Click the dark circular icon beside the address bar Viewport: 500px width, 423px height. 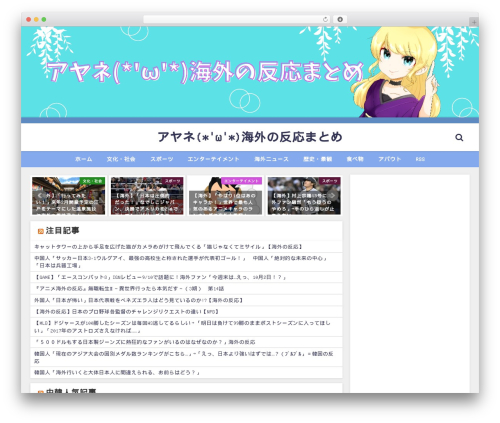pyautogui.click(x=340, y=19)
